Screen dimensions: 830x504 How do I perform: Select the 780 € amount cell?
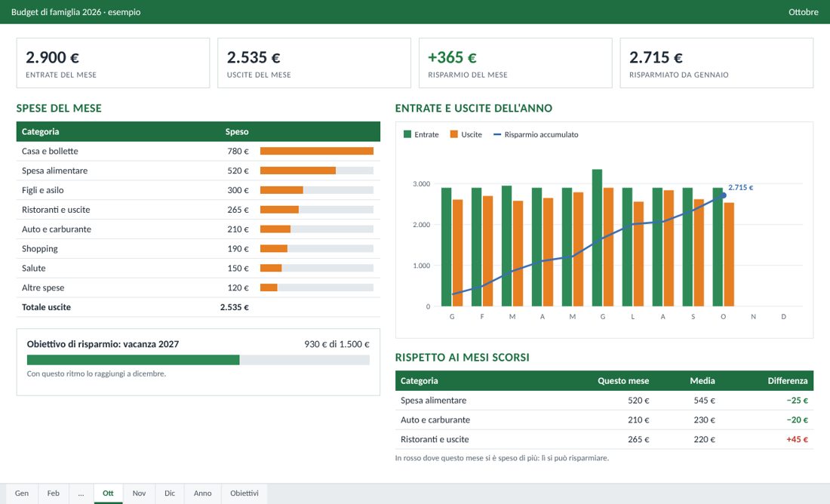(238, 151)
